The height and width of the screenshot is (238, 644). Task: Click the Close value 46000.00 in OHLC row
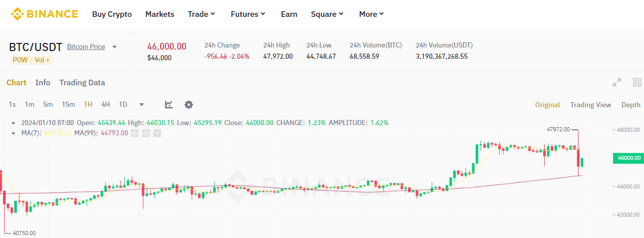(x=259, y=123)
